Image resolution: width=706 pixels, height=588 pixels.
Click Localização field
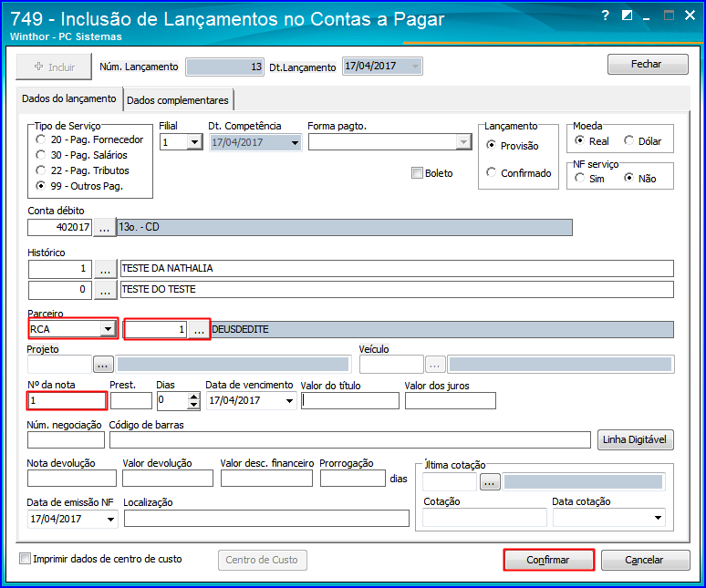(266, 519)
